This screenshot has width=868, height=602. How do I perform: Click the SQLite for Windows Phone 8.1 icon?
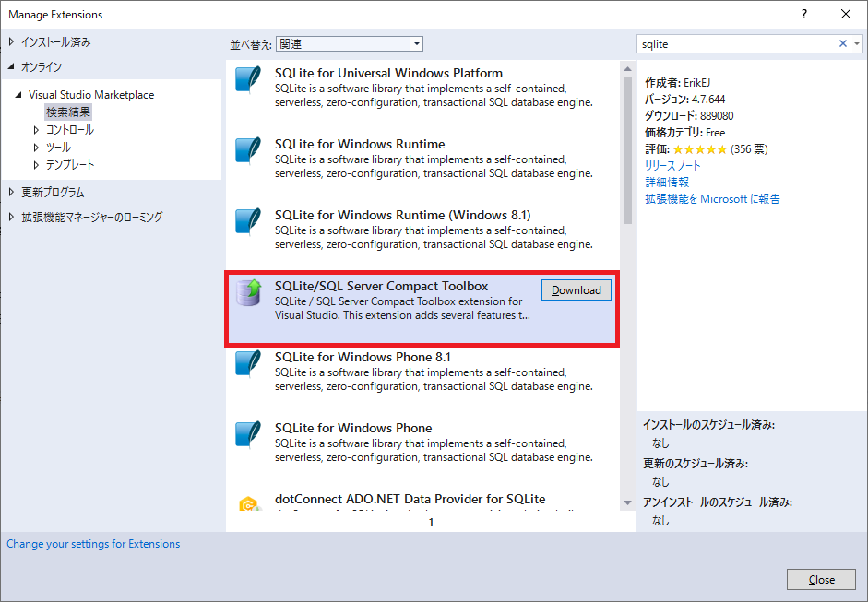pyautogui.click(x=247, y=363)
